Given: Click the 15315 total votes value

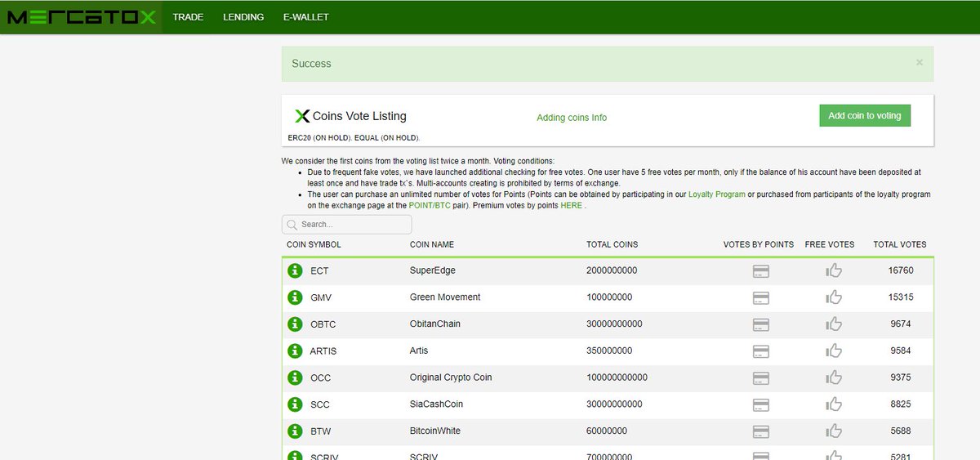Looking at the screenshot, I should click(901, 297).
